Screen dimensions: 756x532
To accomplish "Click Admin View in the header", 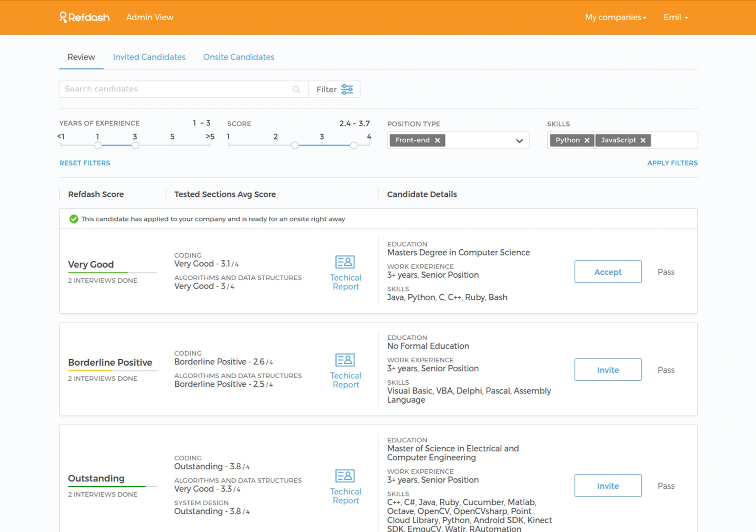I will pos(150,17).
